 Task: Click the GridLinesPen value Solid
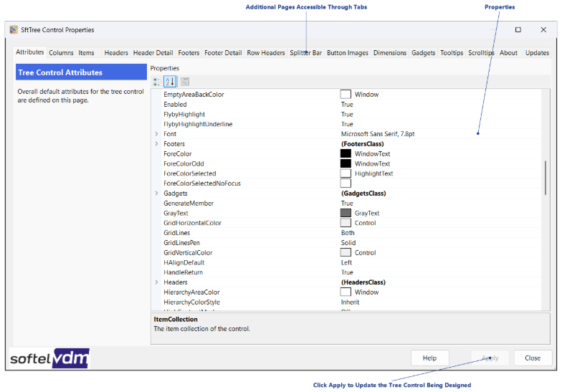point(348,242)
